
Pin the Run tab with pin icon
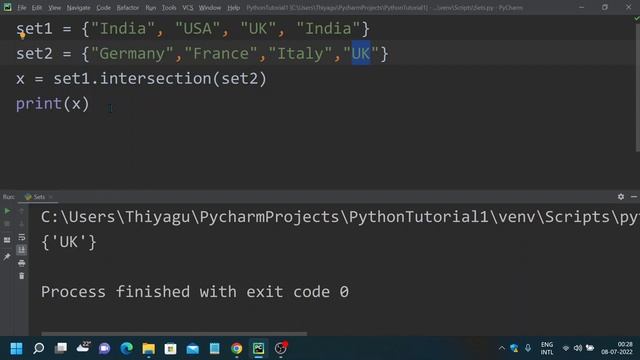click(7, 256)
